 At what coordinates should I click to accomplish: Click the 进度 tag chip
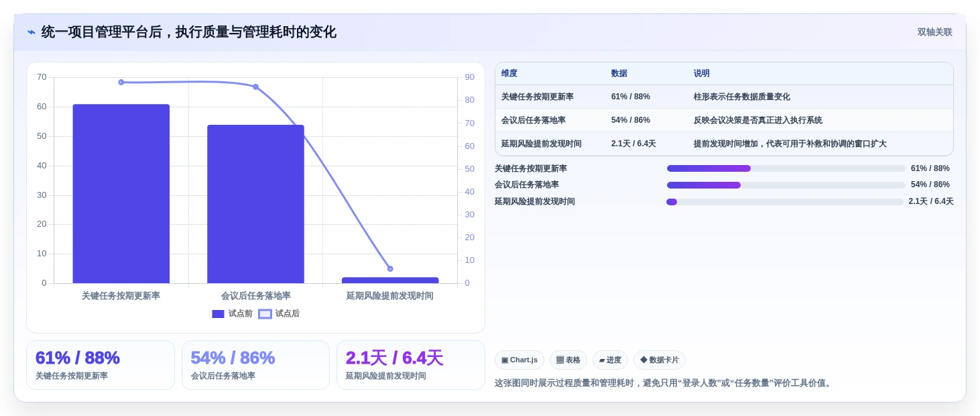[610, 360]
